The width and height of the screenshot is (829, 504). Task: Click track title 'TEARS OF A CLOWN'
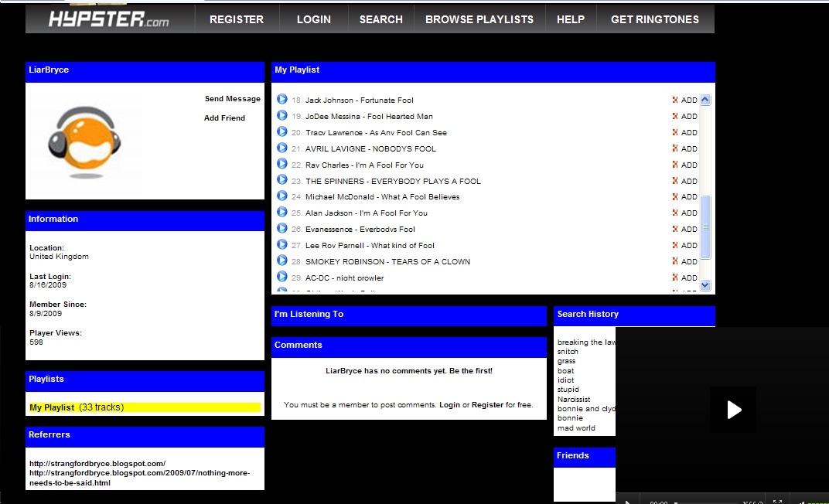[431, 261]
